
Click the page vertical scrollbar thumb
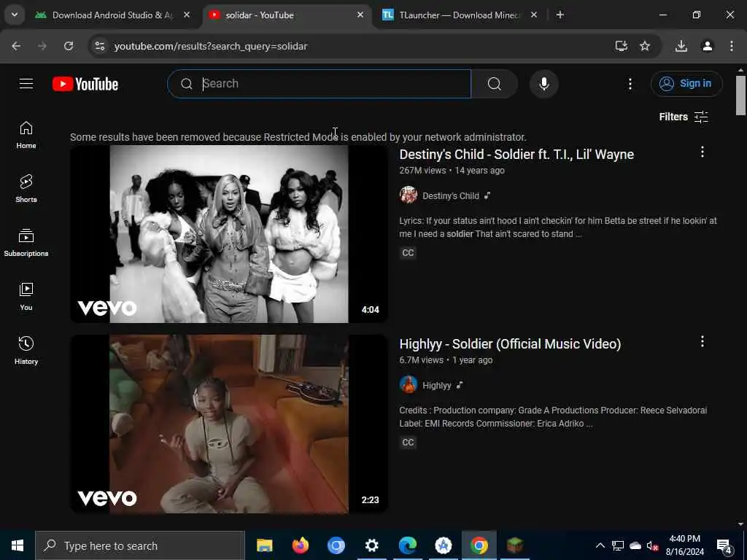pyautogui.click(x=740, y=96)
